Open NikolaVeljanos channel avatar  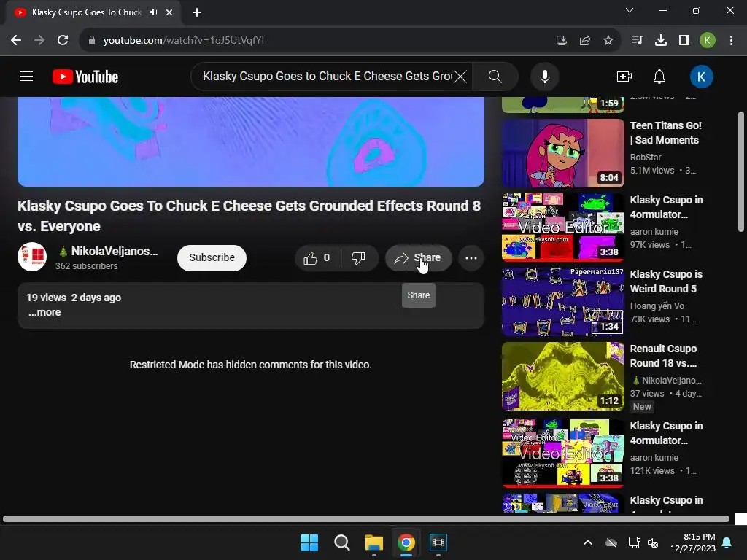(32, 257)
